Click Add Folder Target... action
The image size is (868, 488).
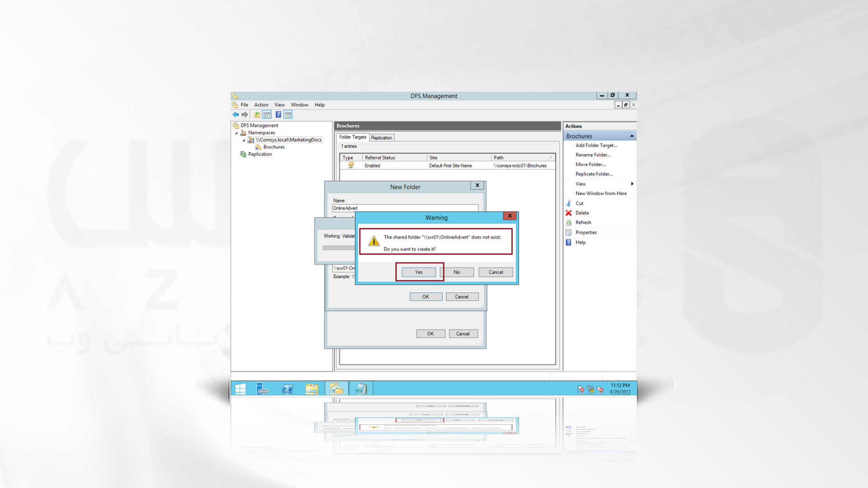[596, 145]
